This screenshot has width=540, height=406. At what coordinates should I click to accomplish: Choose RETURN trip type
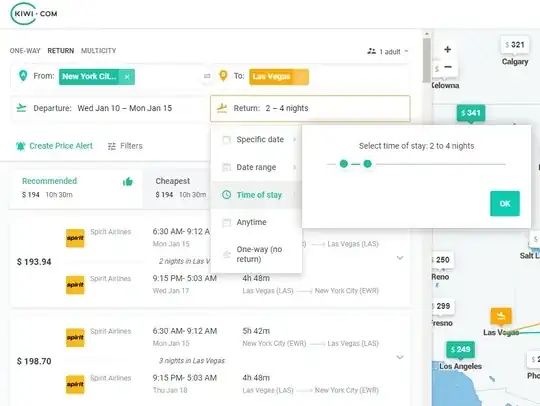click(x=61, y=51)
